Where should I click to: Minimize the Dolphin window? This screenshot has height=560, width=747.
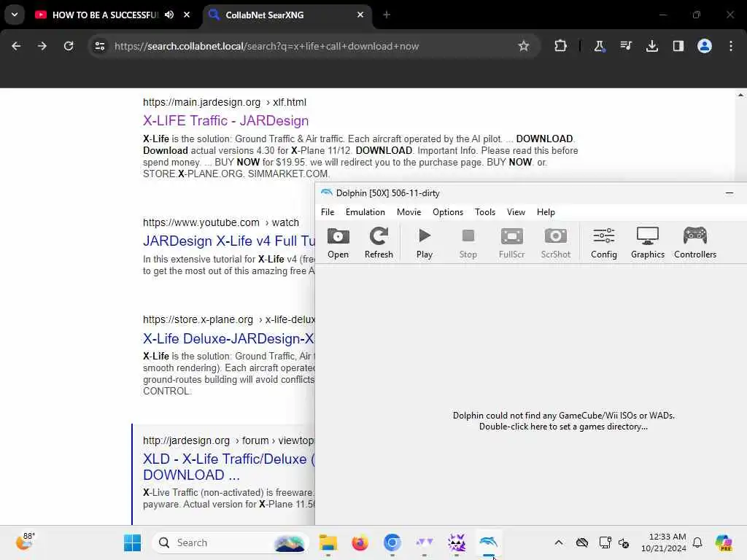coord(729,192)
